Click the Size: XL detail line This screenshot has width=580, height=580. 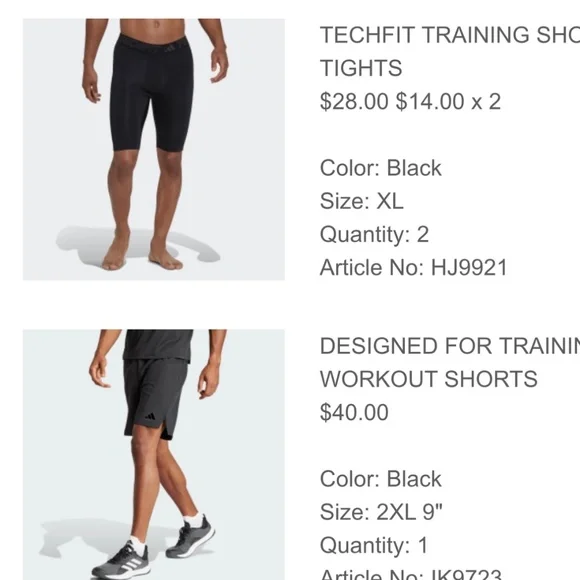click(x=361, y=201)
